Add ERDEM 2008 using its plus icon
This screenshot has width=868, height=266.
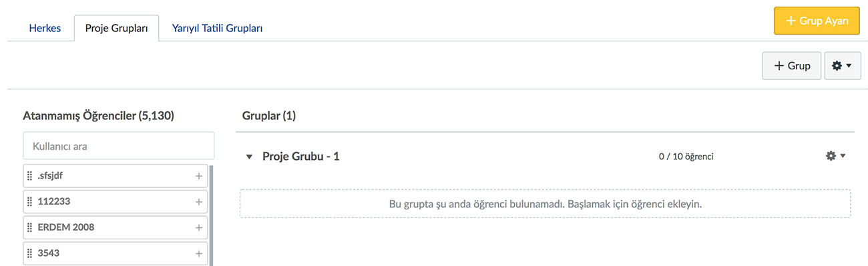[198, 227]
